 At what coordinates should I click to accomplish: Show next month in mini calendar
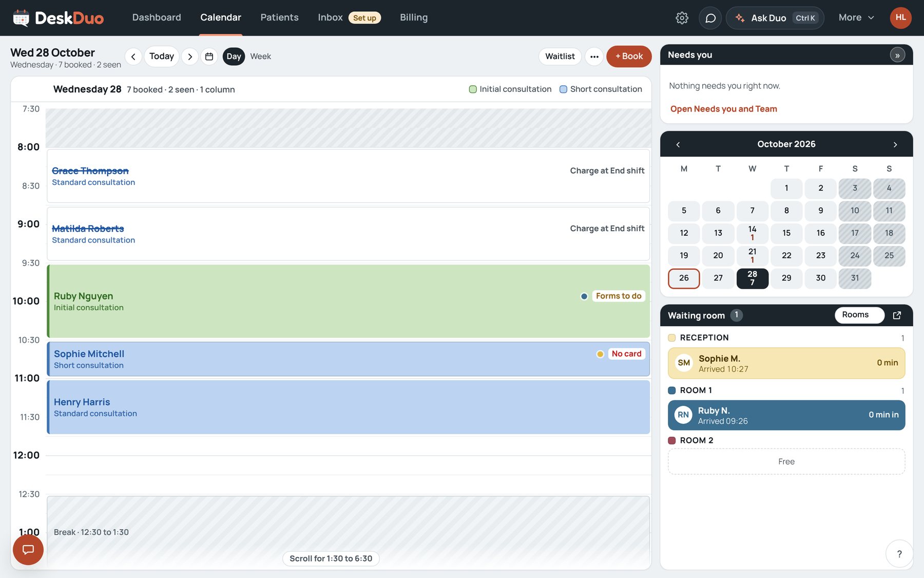pos(895,144)
